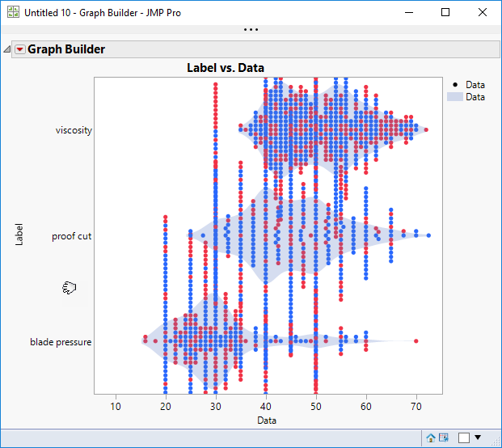The height and width of the screenshot is (448, 502).
Task: Click the chart title 'Label vs. Data'
Action: [x=226, y=68]
